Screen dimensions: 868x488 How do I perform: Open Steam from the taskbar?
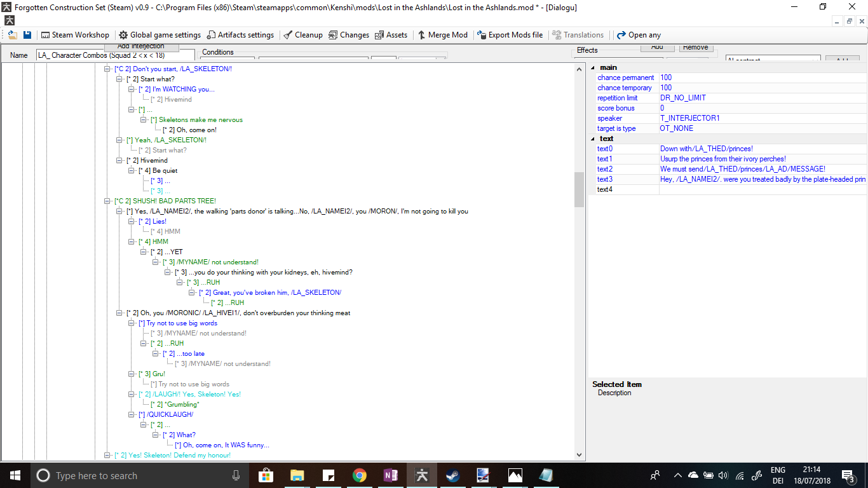pyautogui.click(x=453, y=475)
